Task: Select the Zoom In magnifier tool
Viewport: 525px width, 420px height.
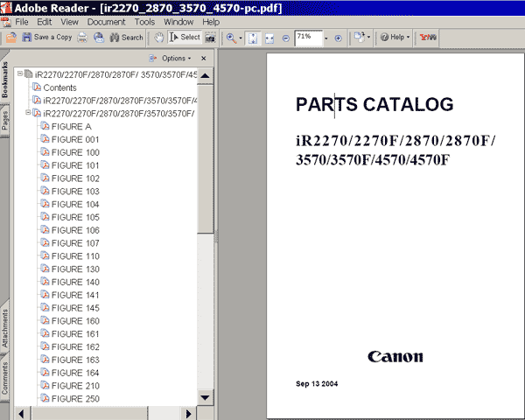Action: pos(231,38)
